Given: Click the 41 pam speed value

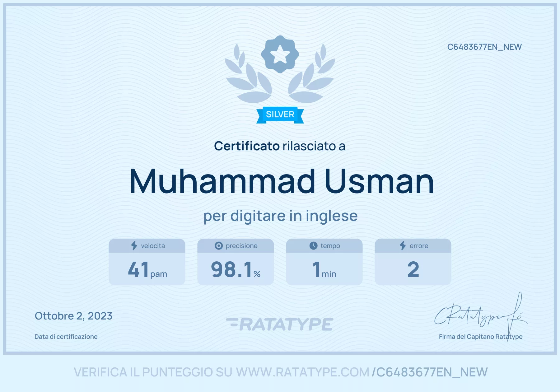Looking at the screenshot, I should click(x=147, y=269).
